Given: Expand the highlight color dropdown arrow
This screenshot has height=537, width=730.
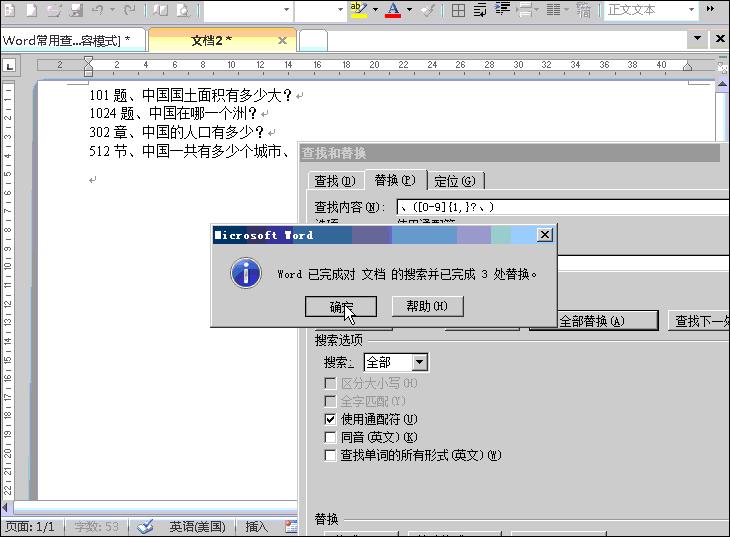Looking at the screenshot, I should (375, 9).
